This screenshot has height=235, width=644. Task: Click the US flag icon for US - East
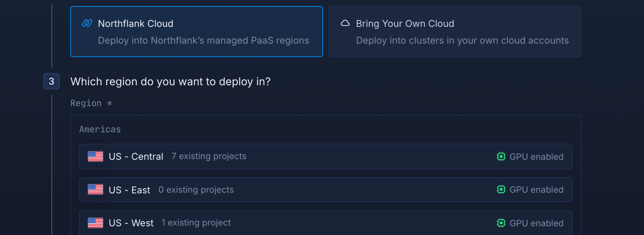point(95,190)
